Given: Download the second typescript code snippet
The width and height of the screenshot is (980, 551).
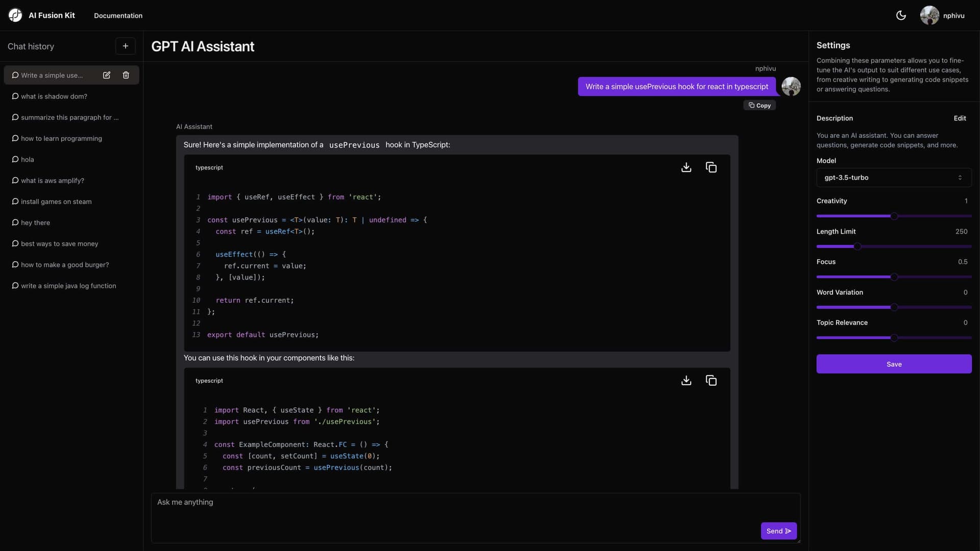Looking at the screenshot, I should (x=686, y=380).
